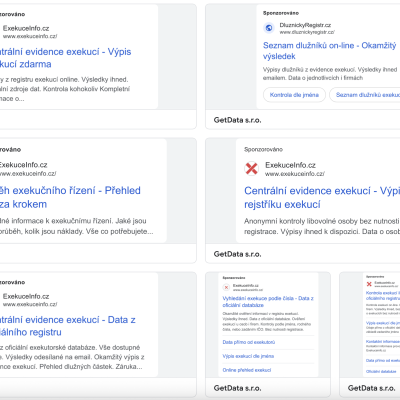400x400 pixels.
Task: Click description starting 'Anonymní kontroly libovolné osoby'
Action: click(322, 226)
